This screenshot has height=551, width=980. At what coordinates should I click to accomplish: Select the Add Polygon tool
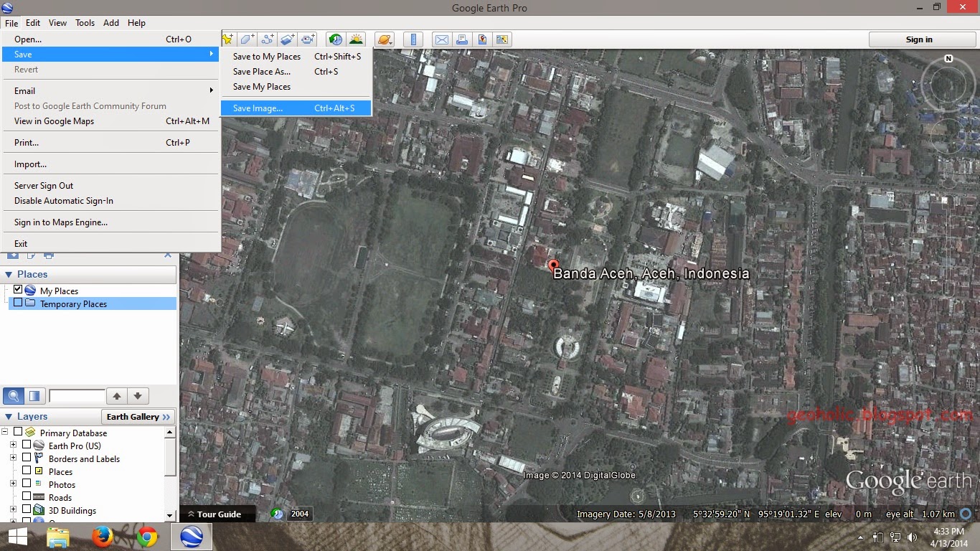pyautogui.click(x=247, y=39)
